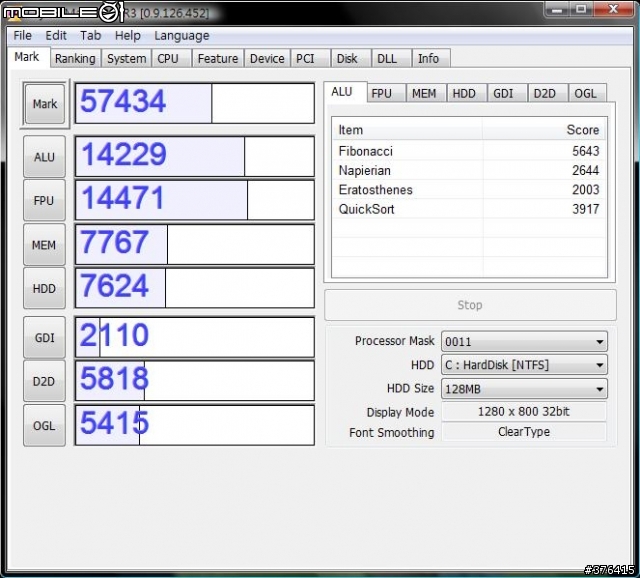Run the MEM benchmark button
The width and height of the screenshot is (640, 578).
click(44, 245)
